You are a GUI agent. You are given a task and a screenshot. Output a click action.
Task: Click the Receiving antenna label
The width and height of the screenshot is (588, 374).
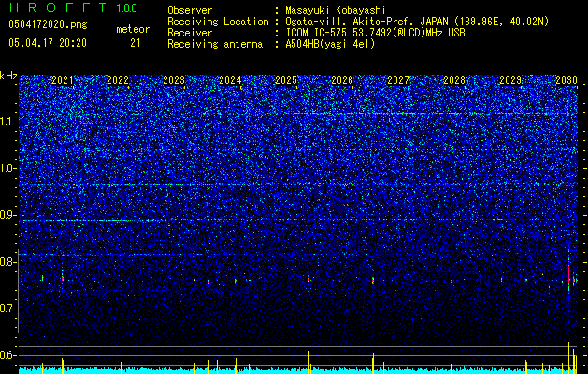(215, 44)
